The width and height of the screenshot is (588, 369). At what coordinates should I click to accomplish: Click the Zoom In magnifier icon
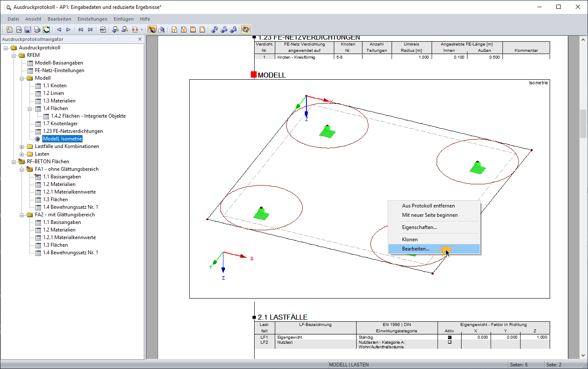114,30
